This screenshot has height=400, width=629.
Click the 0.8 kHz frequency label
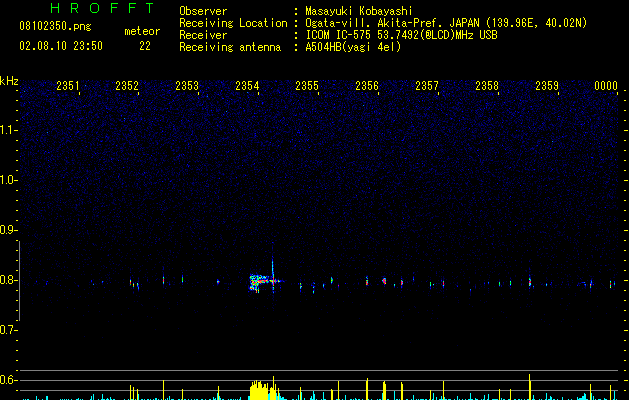pos(8,280)
